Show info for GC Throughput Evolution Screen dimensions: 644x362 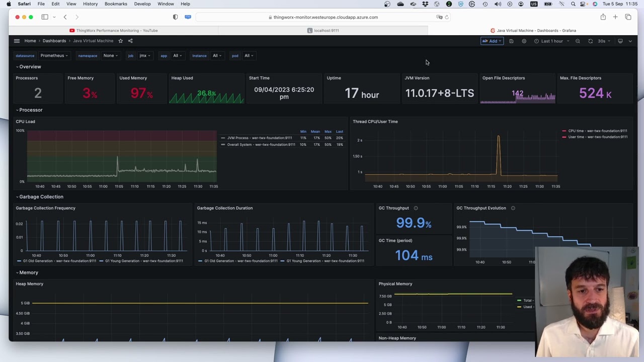(513, 208)
